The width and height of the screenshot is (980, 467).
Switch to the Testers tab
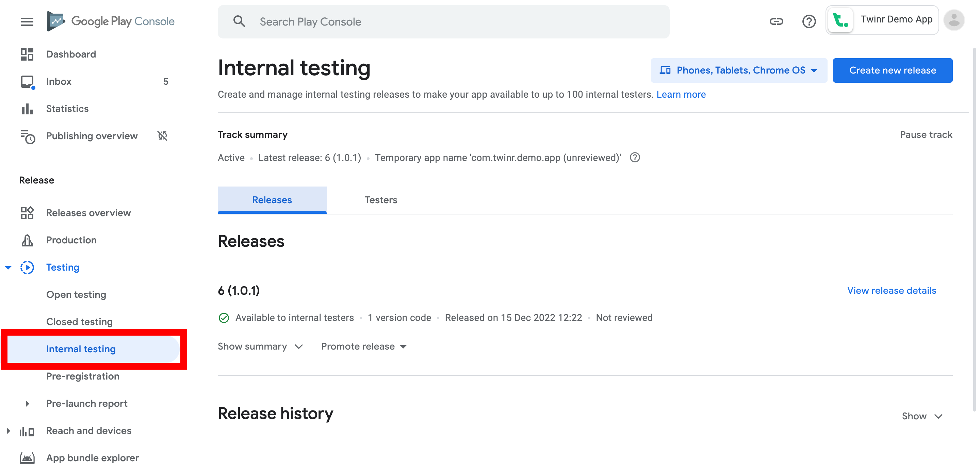pos(380,200)
